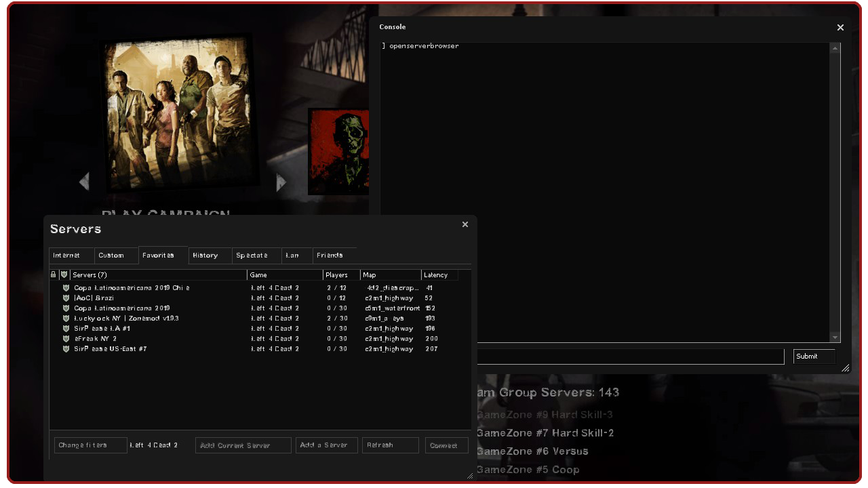Open GameZone #9 Hard Skill-3 group server
Image resolution: width=868 pixels, height=488 pixels.
pyautogui.click(x=545, y=415)
